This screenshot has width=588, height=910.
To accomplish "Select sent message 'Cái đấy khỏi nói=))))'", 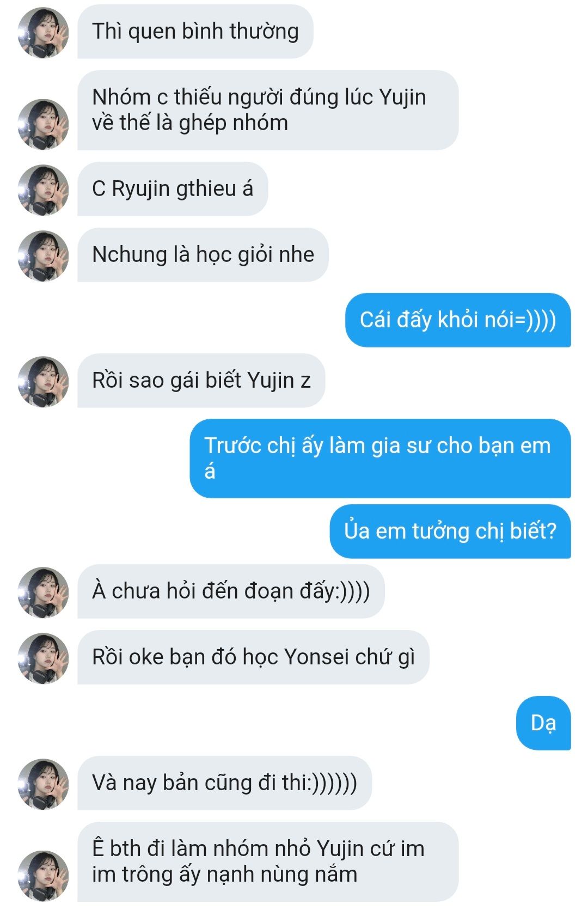I will pos(458,320).
